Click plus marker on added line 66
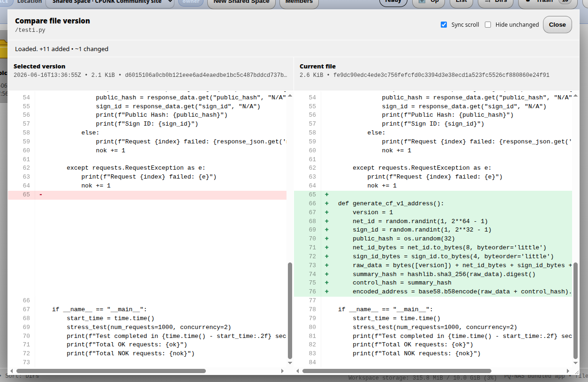This screenshot has height=382, width=588. click(x=326, y=203)
